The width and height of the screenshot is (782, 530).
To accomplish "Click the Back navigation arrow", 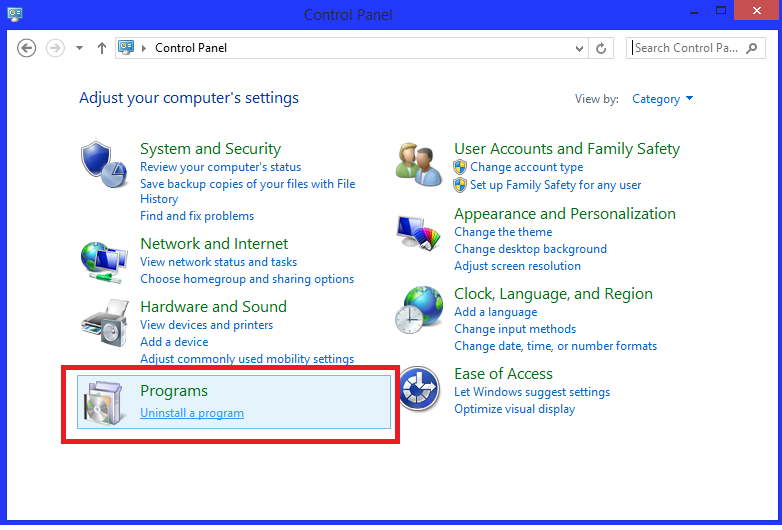I will point(27,48).
